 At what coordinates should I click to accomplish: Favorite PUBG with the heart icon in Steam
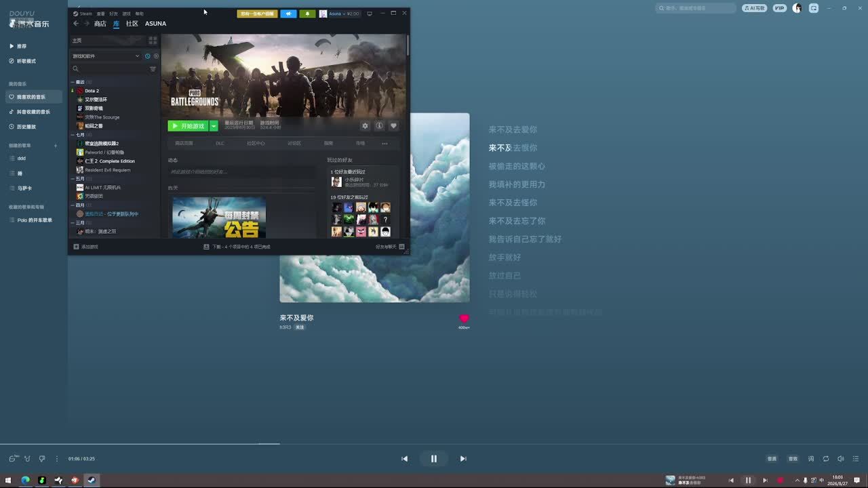(393, 125)
